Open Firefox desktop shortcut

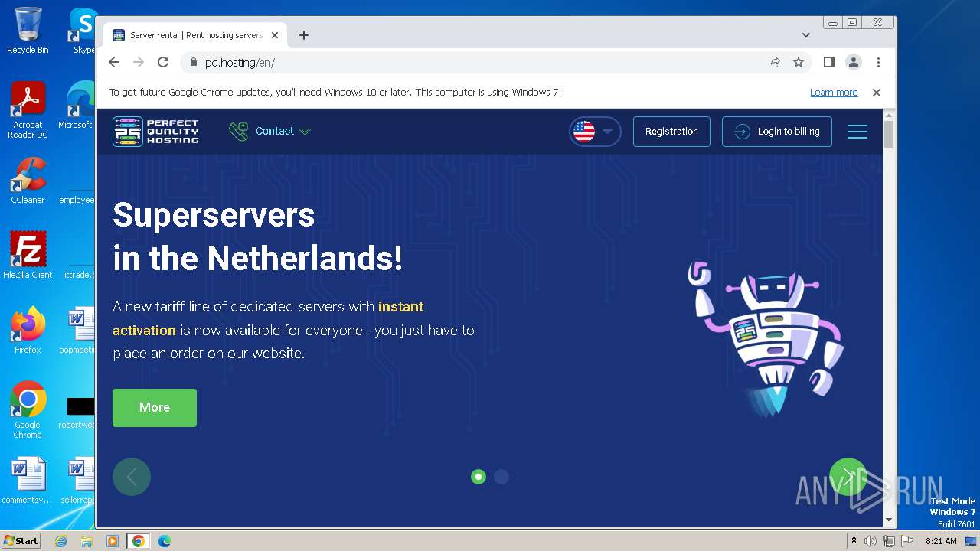(28, 330)
